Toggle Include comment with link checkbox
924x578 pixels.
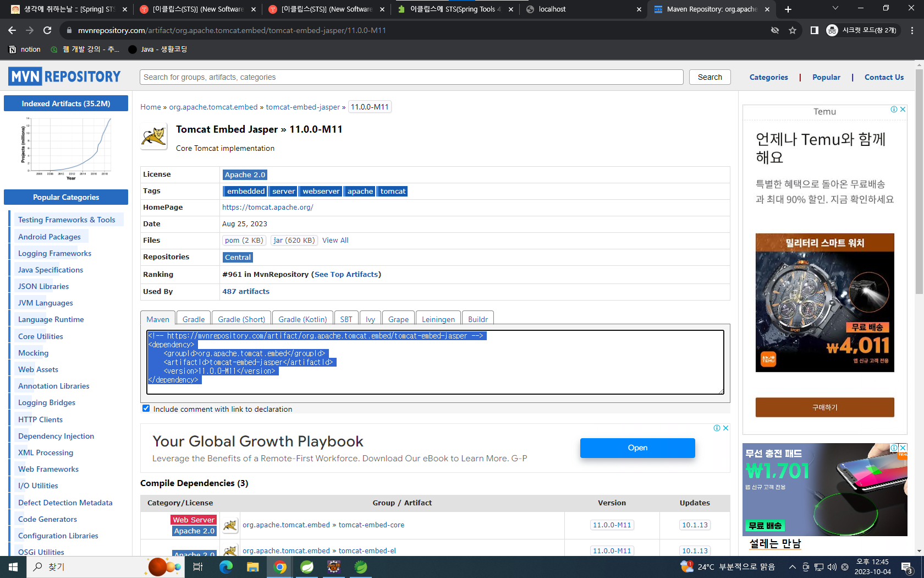(x=146, y=408)
